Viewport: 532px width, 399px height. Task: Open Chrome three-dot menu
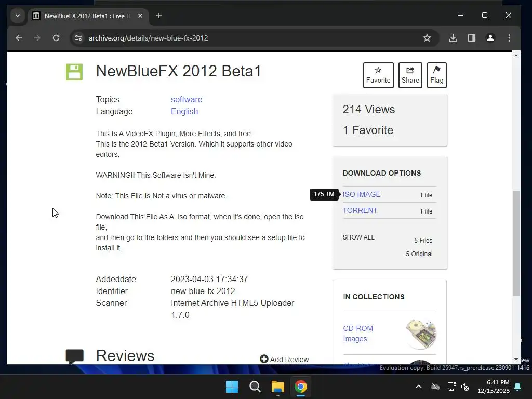[x=509, y=38]
